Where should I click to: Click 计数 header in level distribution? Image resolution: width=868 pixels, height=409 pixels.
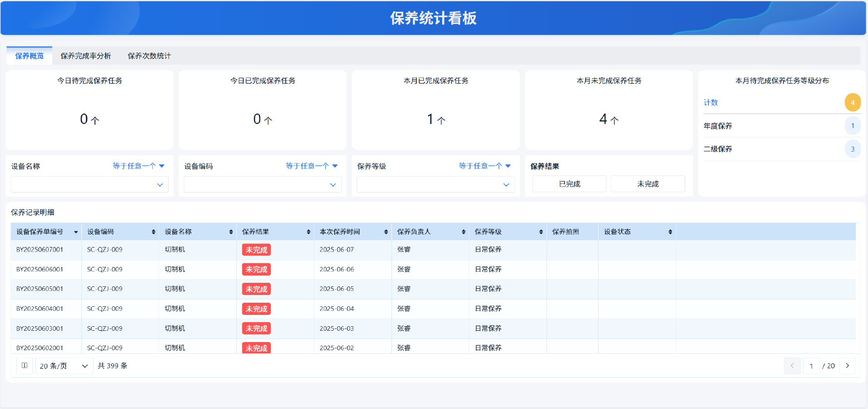pyautogui.click(x=711, y=103)
